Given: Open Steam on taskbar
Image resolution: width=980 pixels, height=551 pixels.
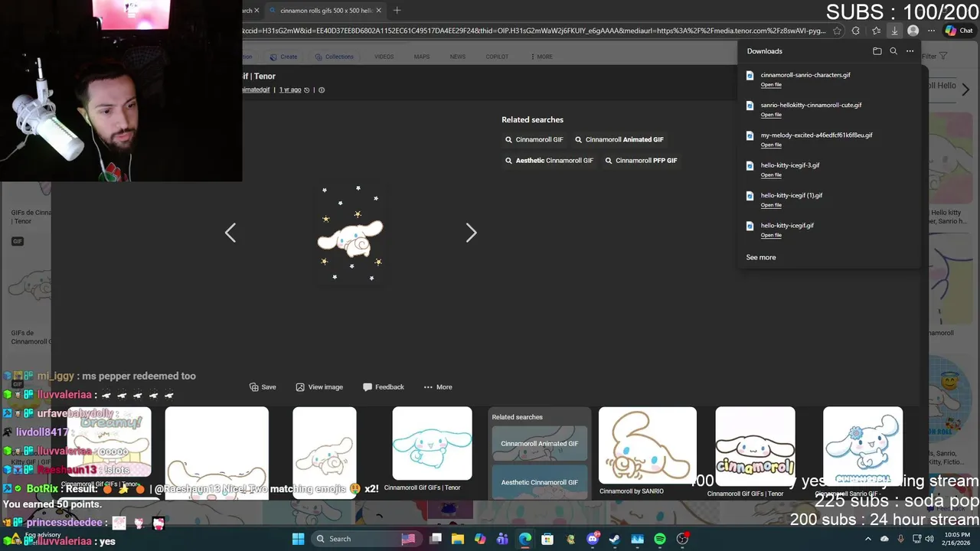Looking at the screenshot, I should (614, 539).
